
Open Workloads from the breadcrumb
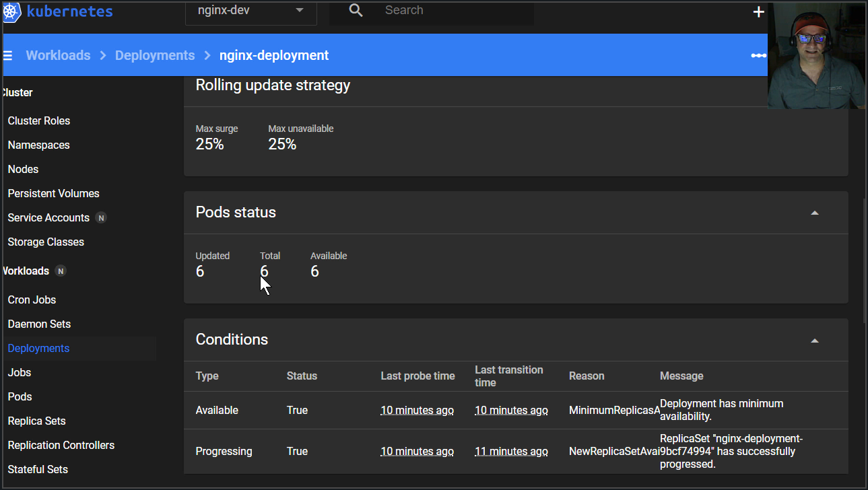point(58,55)
